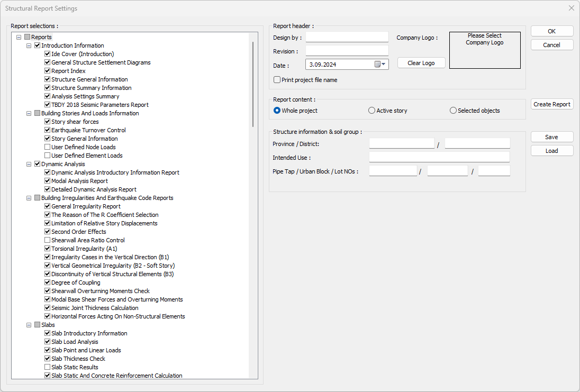
Task: Select Modal Analysis Report tree item
Action: tap(79, 181)
